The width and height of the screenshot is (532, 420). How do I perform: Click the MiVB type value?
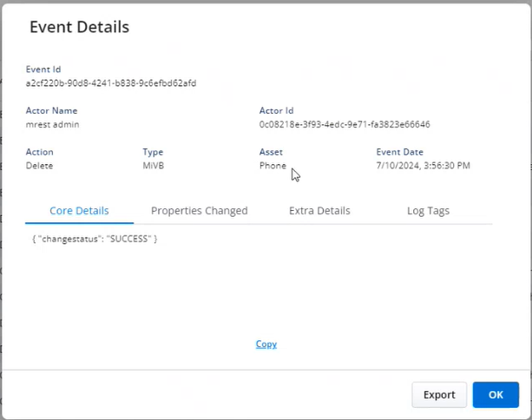click(x=154, y=166)
